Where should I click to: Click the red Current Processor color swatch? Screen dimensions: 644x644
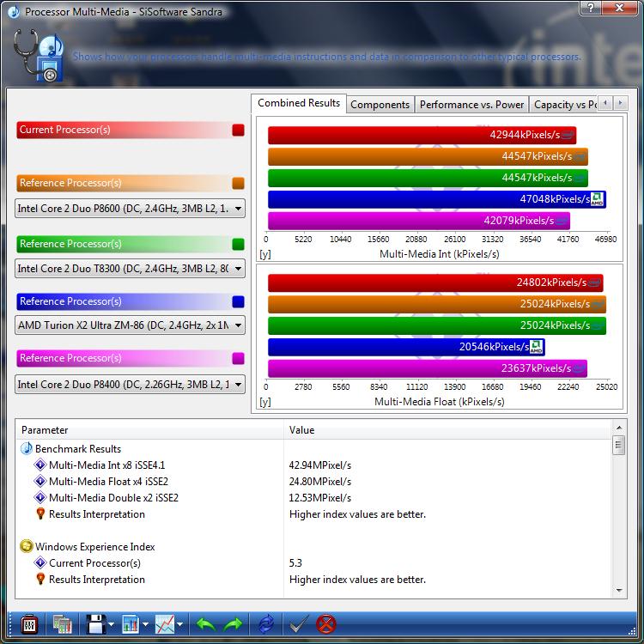(238, 131)
